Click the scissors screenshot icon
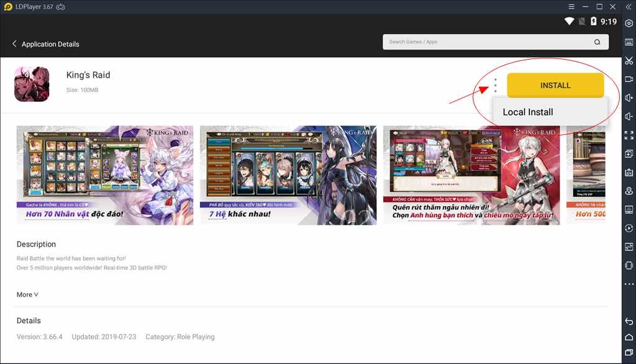Viewport: 636px width, 364px height. [x=629, y=61]
